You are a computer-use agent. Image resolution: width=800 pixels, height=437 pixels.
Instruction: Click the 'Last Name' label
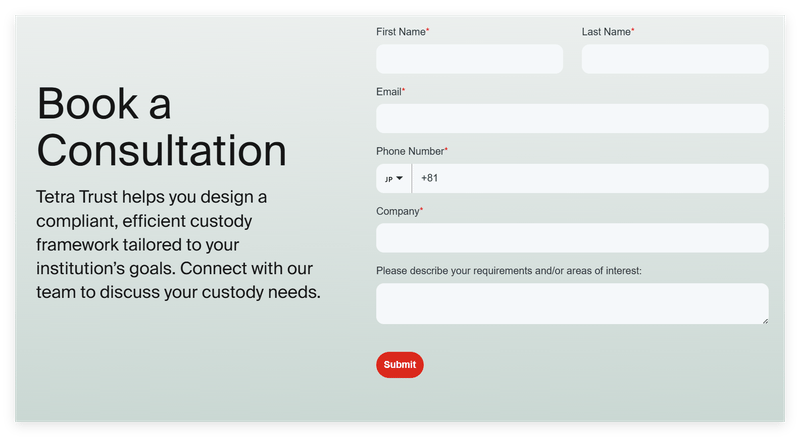pyautogui.click(x=608, y=32)
